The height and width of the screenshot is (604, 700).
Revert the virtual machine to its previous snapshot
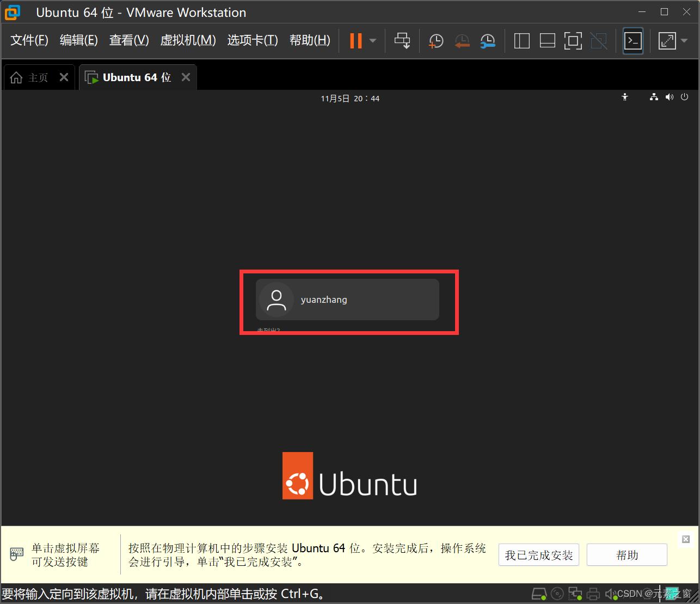pos(462,41)
